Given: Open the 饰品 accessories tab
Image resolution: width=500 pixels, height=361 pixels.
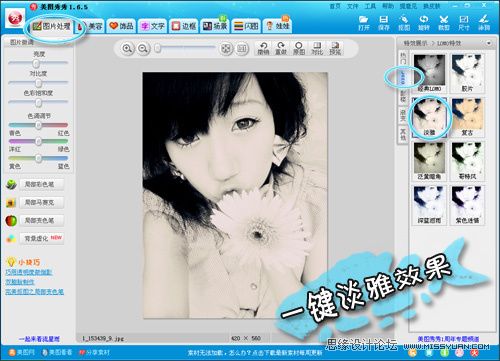Looking at the screenshot, I should pyautogui.click(x=121, y=26).
